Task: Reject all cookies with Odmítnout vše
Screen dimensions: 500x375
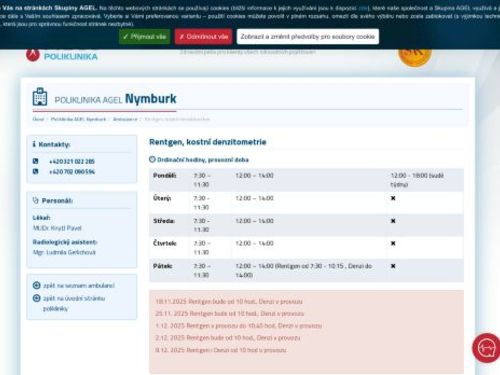Action: 203,37
